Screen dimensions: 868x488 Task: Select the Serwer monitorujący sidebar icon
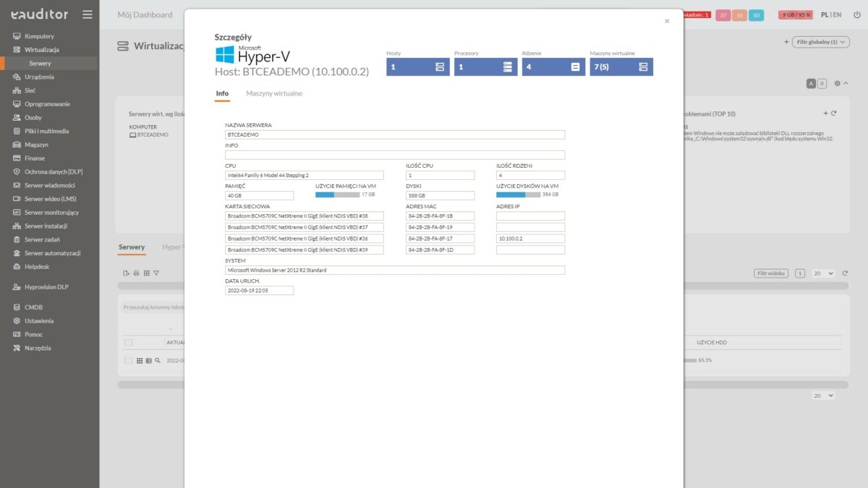[16, 212]
